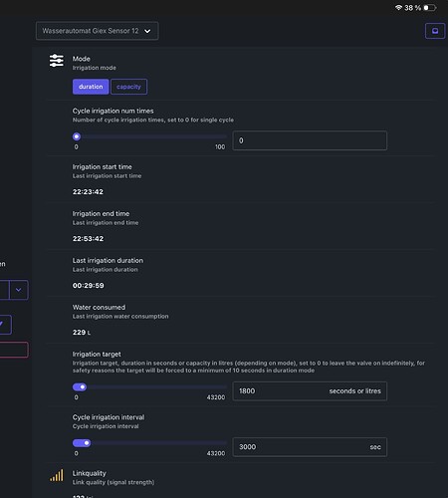The width and height of the screenshot is (448, 498).
Task: Click the 38 % battery percentage text
Action: pyautogui.click(x=412, y=8)
